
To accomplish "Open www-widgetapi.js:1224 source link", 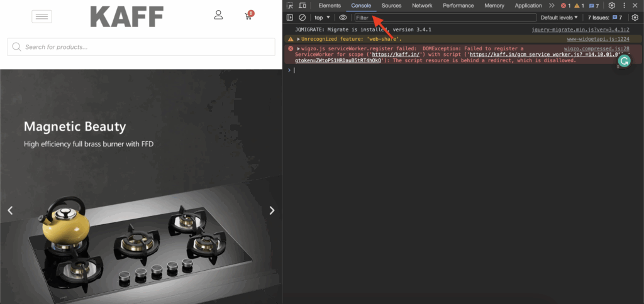I will [x=598, y=39].
